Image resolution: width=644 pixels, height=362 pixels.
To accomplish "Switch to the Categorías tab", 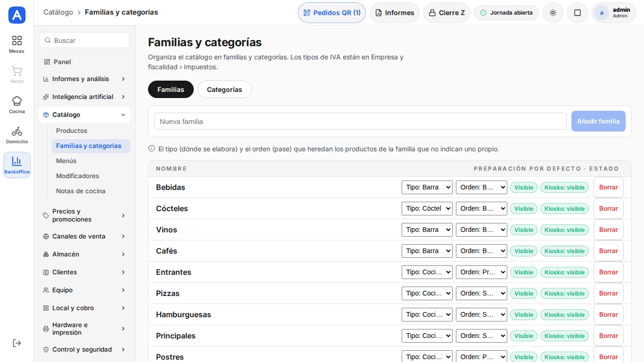I will pyautogui.click(x=224, y=90).
